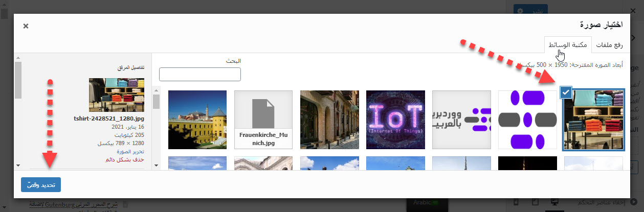Click the file size 205 كيلوبايت
Viewport: 644px width, 212px height.
click(129, 135)
